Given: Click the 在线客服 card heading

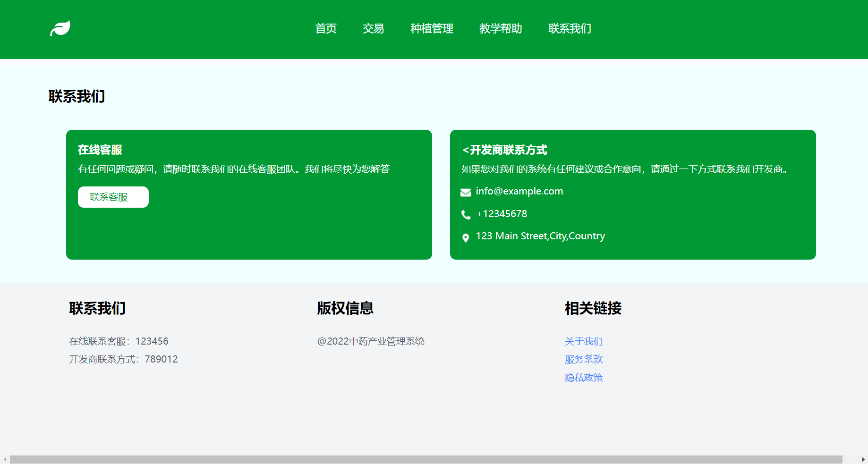Looking at the screenshot, I should tap(100, 150).
